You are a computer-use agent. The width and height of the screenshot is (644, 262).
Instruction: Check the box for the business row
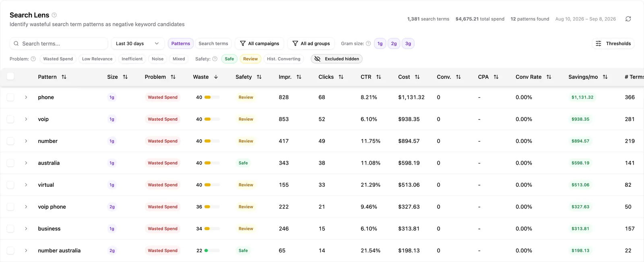10,229
